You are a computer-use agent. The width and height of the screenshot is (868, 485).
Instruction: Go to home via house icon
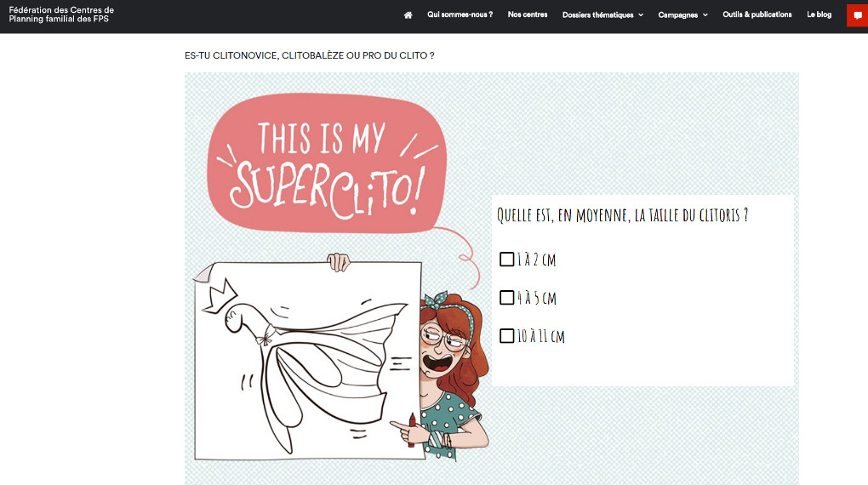click(x=408, y=15)
